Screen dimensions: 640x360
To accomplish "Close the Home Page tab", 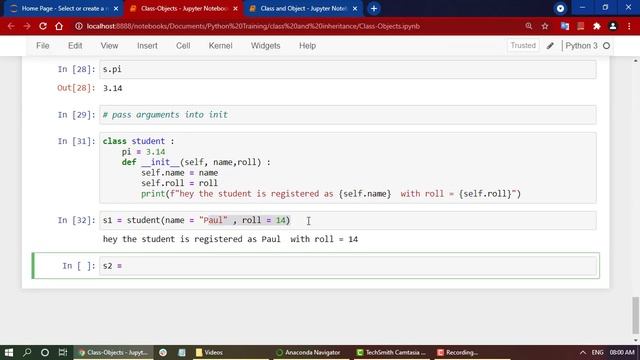I will pos(116,8).
